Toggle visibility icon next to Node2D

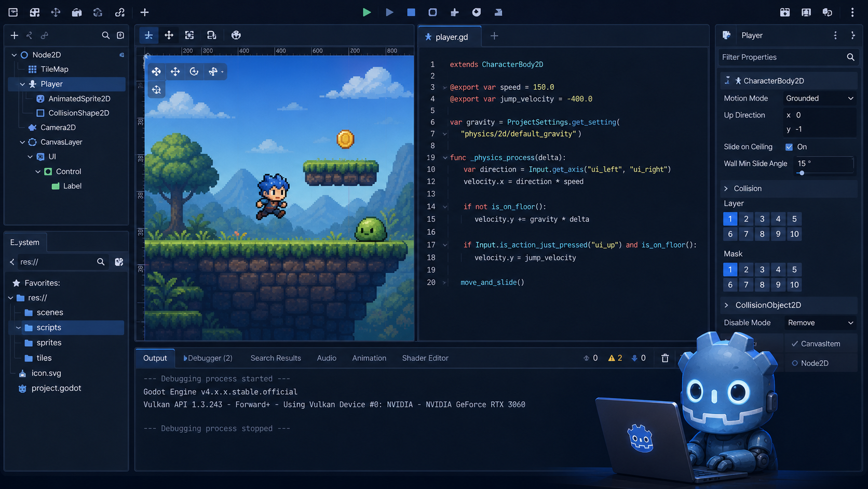[x=121, y=55]
